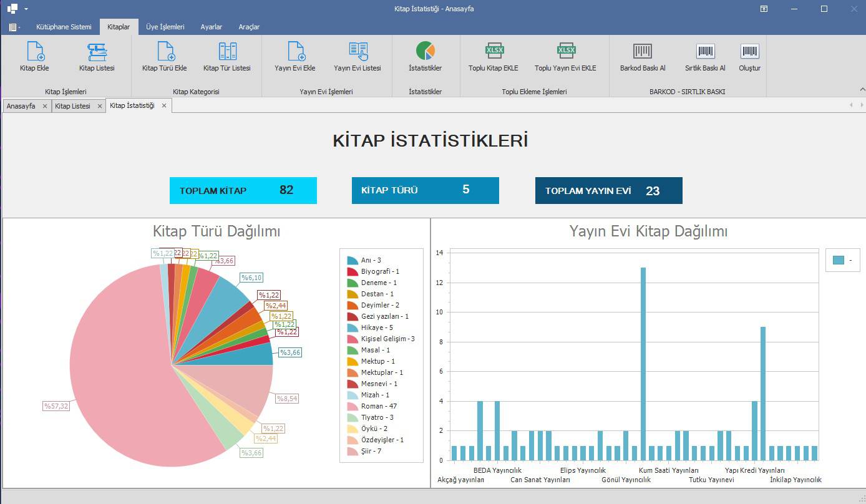Open Sırtlık Baskı Al
The image size is (866, 504).
pyautogui.click(x=705, y=57)
